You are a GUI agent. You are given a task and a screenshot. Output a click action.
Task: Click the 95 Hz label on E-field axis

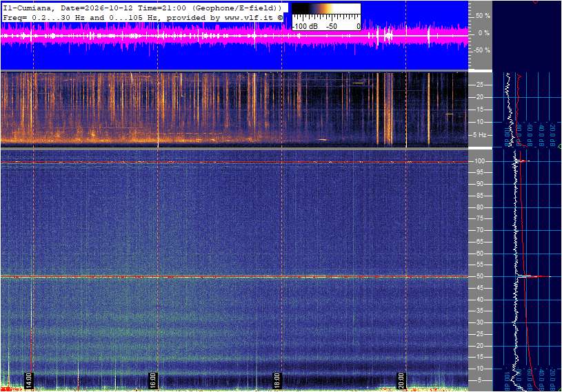[x=480, y=172]
